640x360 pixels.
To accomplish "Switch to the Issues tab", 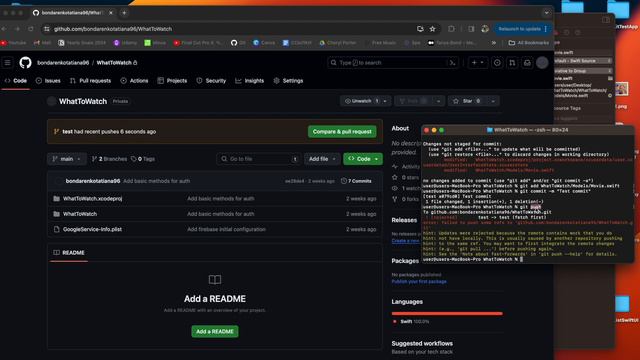I will tap(48, 81).
